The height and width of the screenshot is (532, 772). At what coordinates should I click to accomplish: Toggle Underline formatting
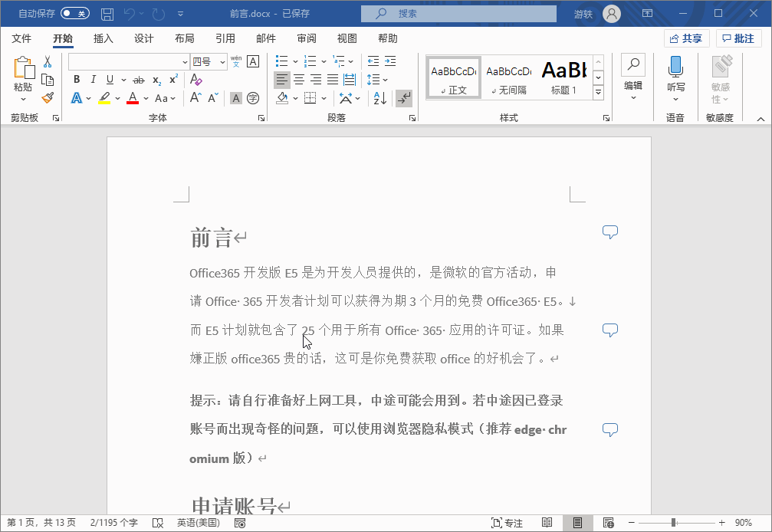tap(110, 79)
